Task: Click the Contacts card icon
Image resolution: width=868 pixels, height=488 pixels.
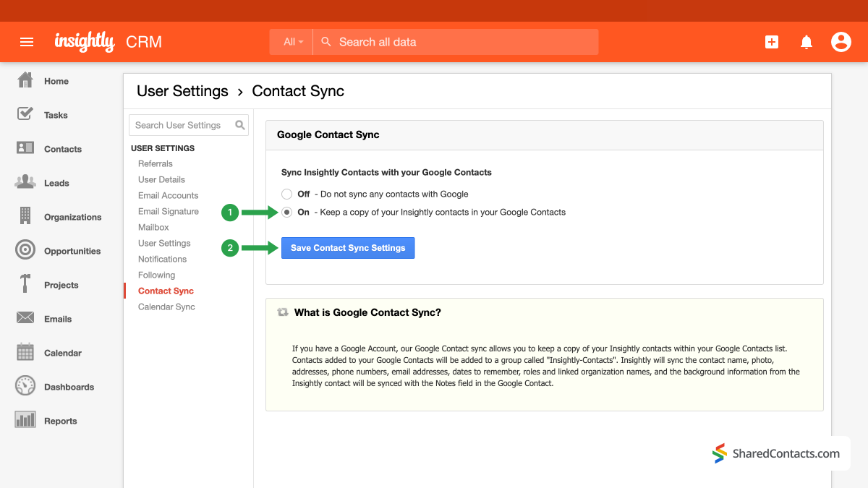Action: (25, 148)
